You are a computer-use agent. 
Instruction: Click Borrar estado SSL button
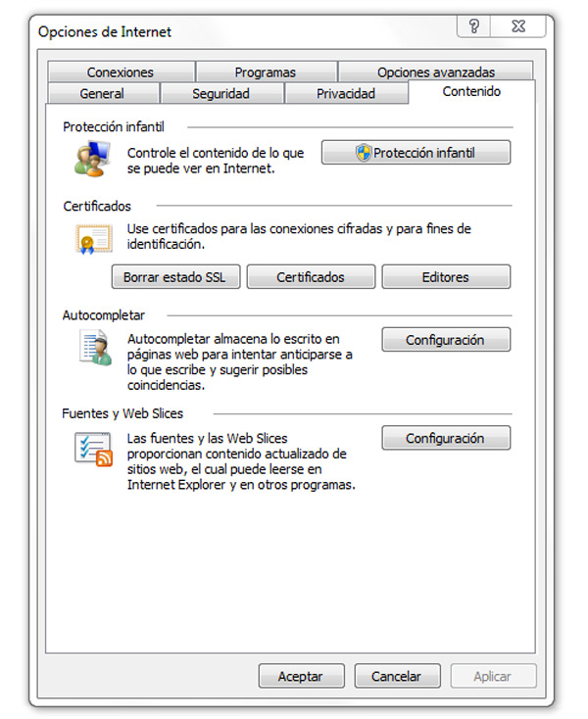[x=174, y=277]
